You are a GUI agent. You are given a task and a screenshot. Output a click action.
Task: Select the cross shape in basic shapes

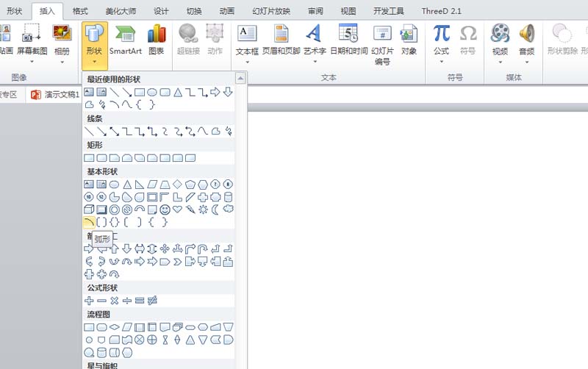click(203, 197)
